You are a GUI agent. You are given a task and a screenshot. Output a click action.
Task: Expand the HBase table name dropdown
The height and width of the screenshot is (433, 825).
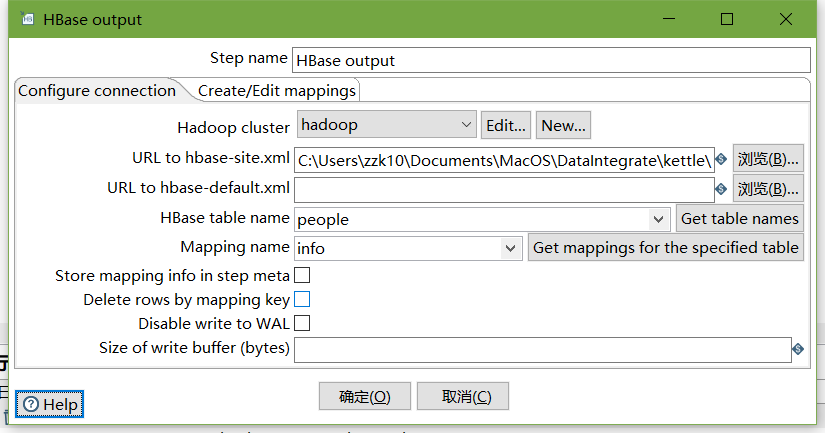pos(659,219)
